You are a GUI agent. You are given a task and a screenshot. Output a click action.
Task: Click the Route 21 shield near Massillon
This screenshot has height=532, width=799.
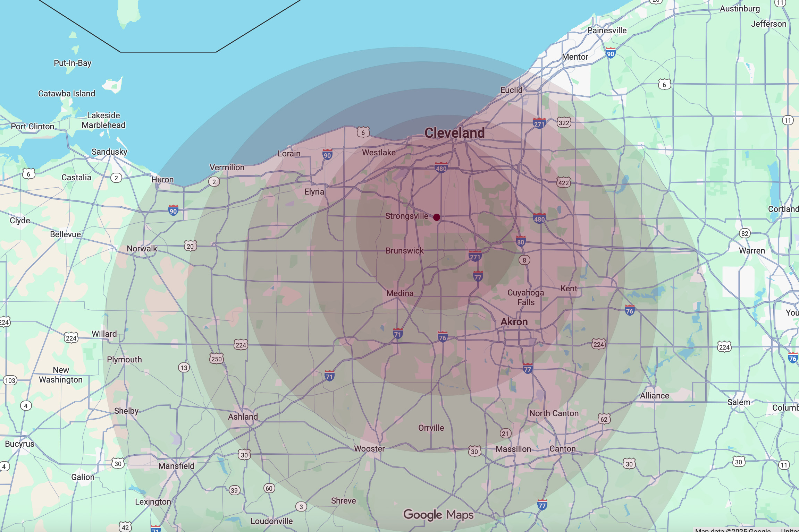(505, 433)
